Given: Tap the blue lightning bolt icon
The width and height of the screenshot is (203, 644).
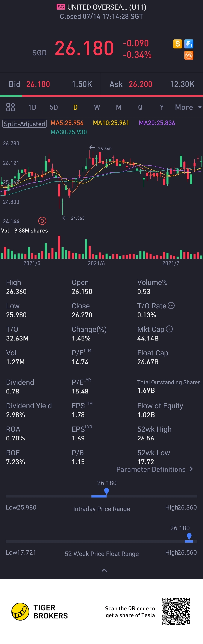Looking at the screenshot, I should click(x=189, y=44).
